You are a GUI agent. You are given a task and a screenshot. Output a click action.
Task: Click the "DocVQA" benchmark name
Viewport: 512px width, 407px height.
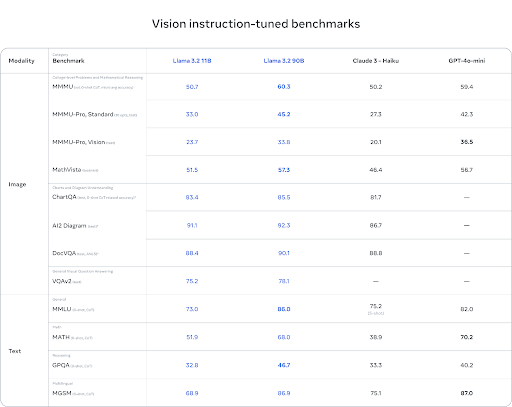tap(64, 253)
